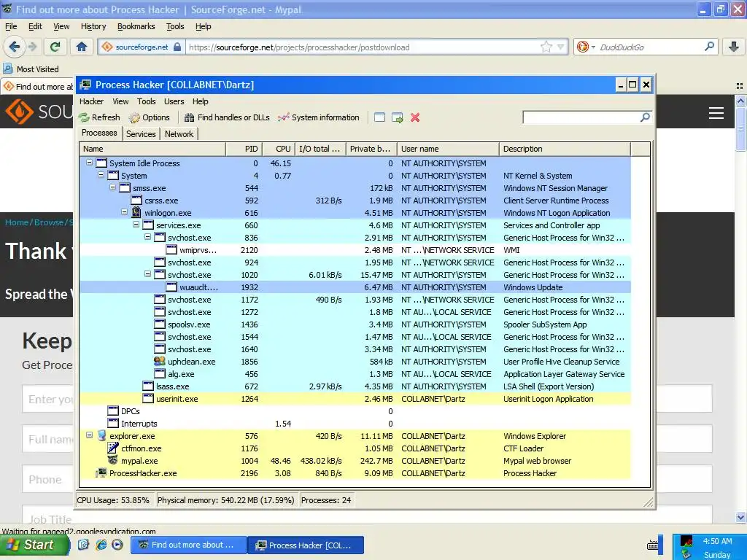Screen dimensions: 747x560
Task: Open the Users menu in Process Hacker
Action: pyautogui.click(x=174, y=101)
